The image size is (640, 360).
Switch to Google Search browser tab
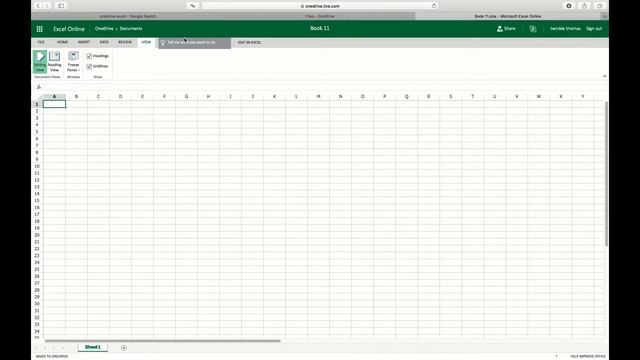[x=128, y=16]
